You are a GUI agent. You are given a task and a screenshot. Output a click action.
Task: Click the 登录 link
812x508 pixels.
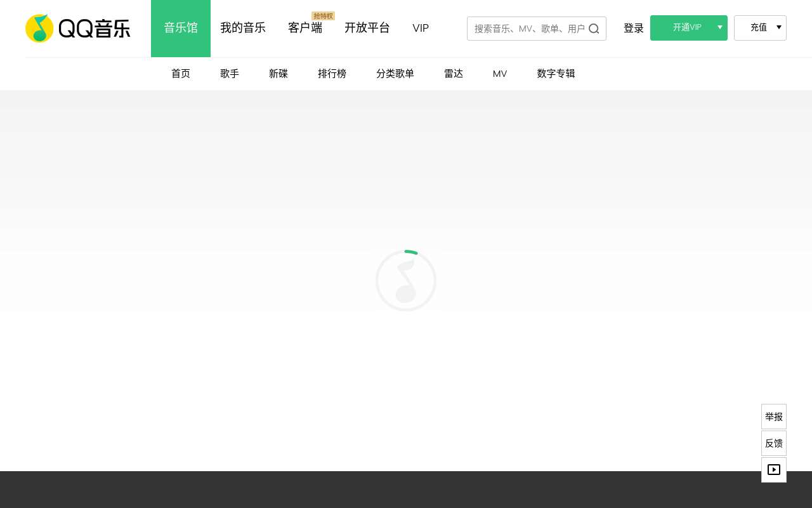click(x=634, y=28)
